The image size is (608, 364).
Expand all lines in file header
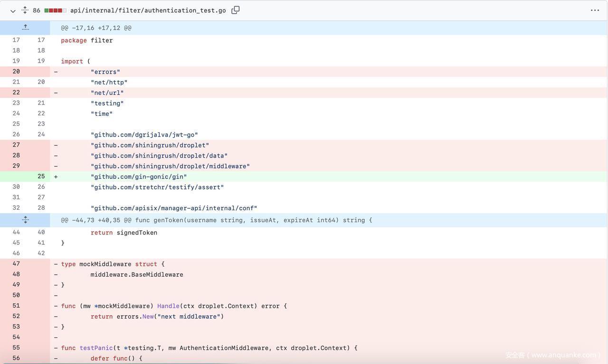click(x=25, y=10)
